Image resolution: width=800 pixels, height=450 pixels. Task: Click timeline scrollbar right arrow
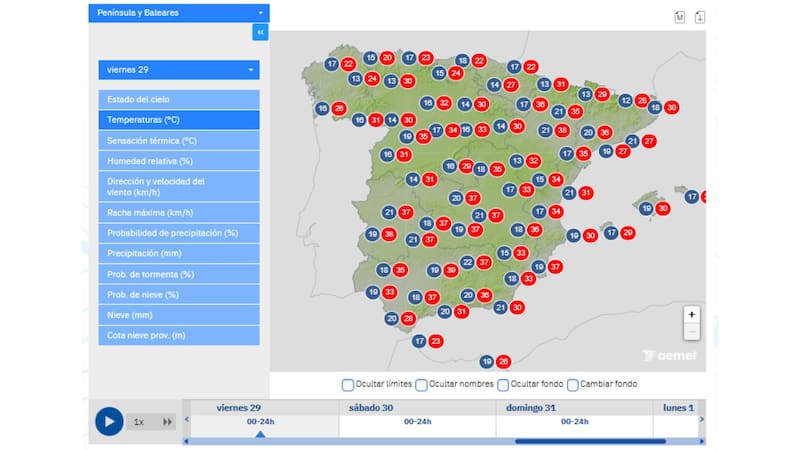click(702, 441)
